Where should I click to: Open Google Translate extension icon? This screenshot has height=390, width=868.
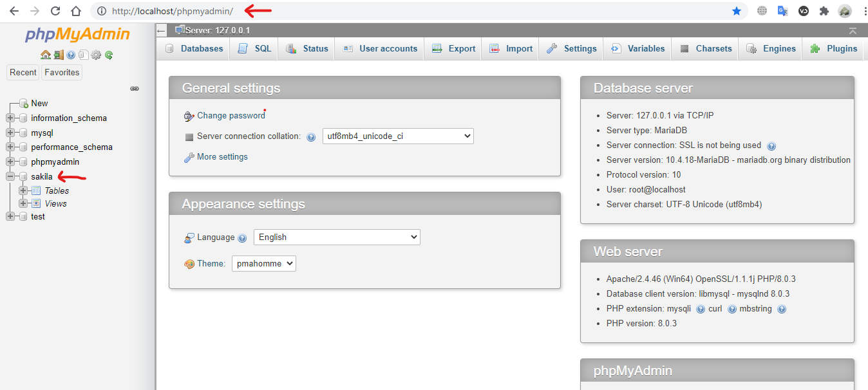click(783, 11)
